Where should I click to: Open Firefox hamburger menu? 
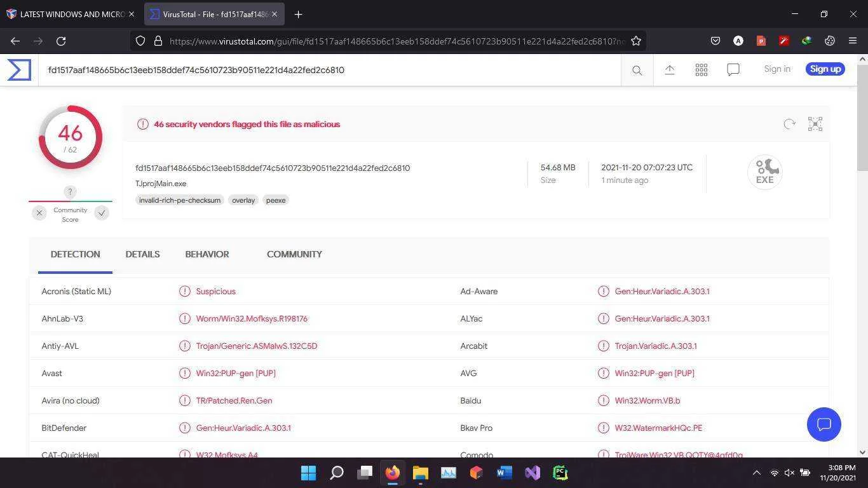tap(853, 41)
